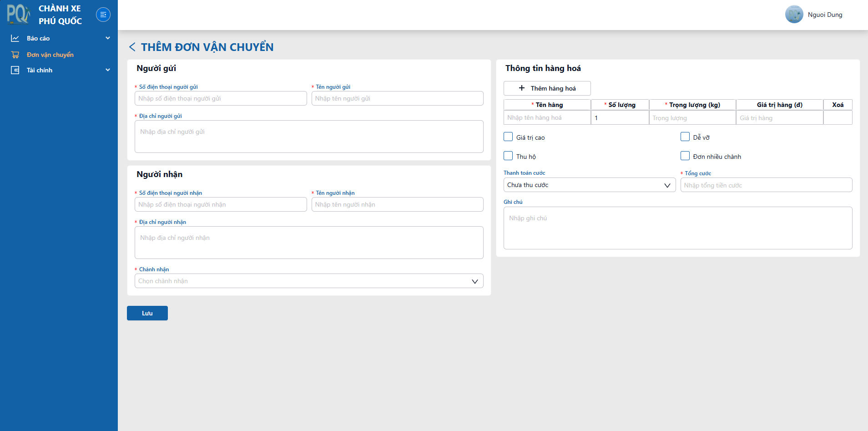
Task: Open the Chọn chành nhận dropdown
Action: [309, 281]
